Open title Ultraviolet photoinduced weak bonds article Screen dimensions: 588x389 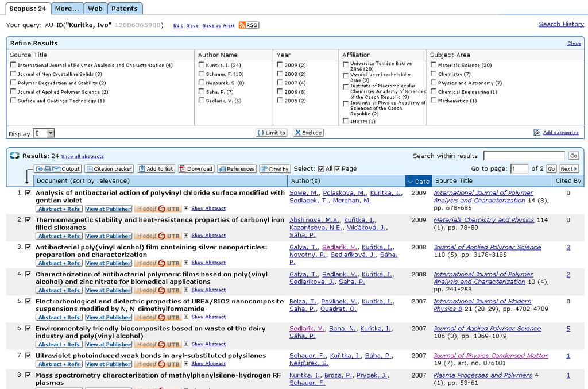(151, 356)
